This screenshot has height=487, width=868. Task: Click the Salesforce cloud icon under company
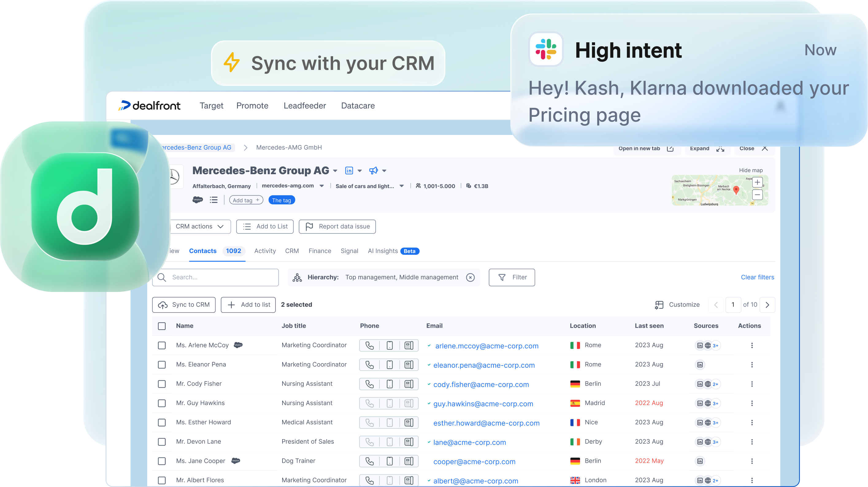(198, 200)
